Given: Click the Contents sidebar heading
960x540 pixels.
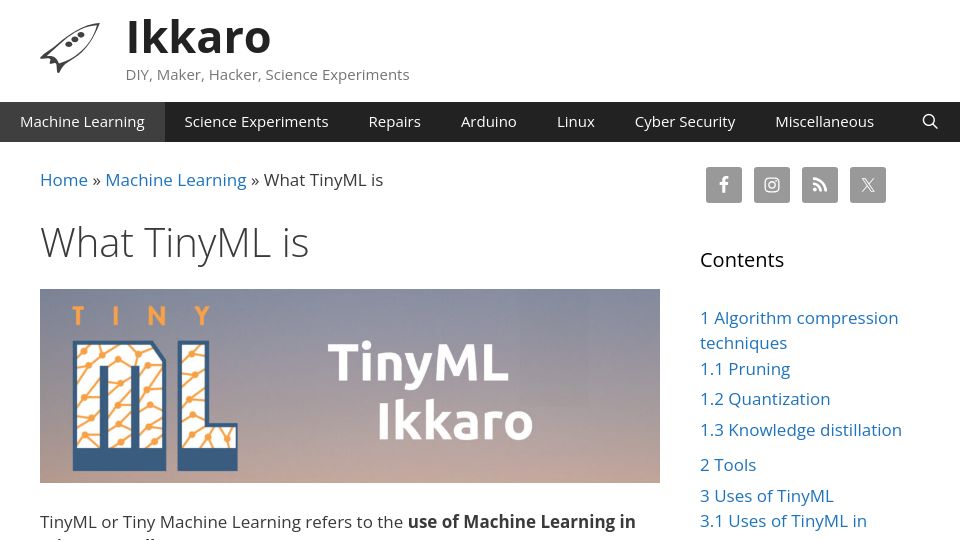Looking at the screenshot, I should click(741, 260).
